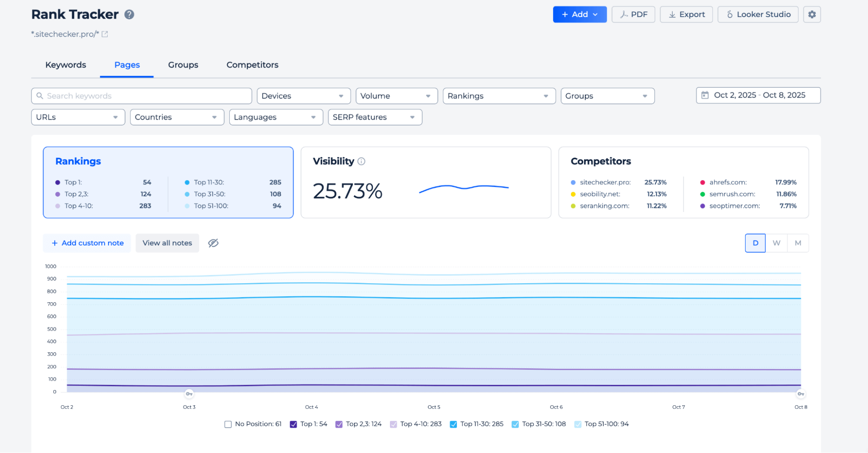The height and width of the screenshot is (453, 868).
Task: Open the external link icon beside sitechecker.pro
Action: [105, 34]
